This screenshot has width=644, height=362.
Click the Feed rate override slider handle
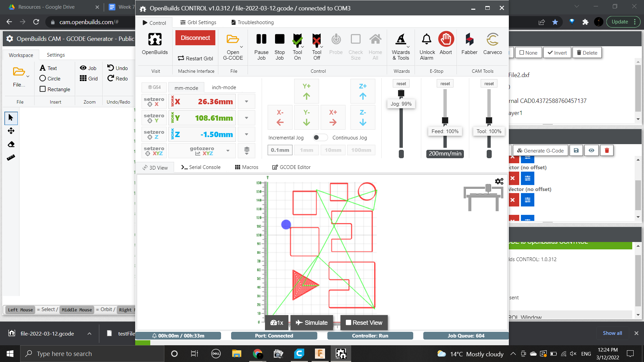pyautogui.click(x=445, y=121)
